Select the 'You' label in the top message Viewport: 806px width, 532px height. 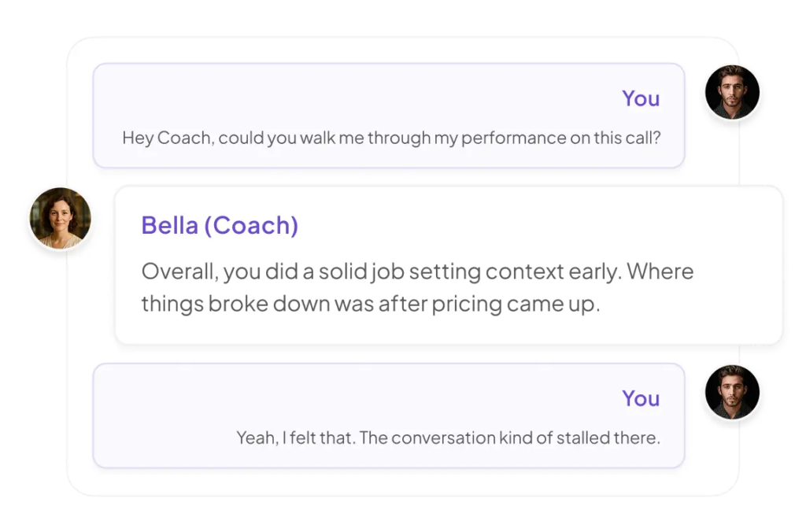(x=641, y=98)
